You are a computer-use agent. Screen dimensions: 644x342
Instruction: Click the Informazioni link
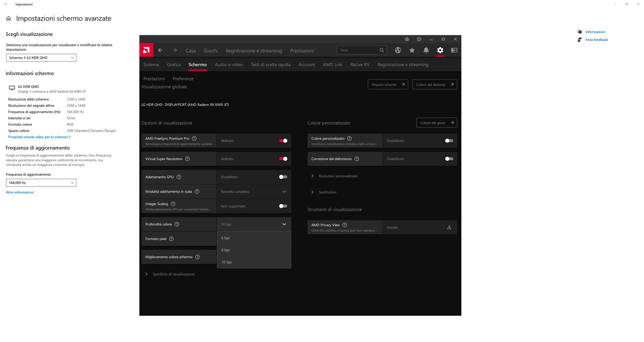coord(595,32)
